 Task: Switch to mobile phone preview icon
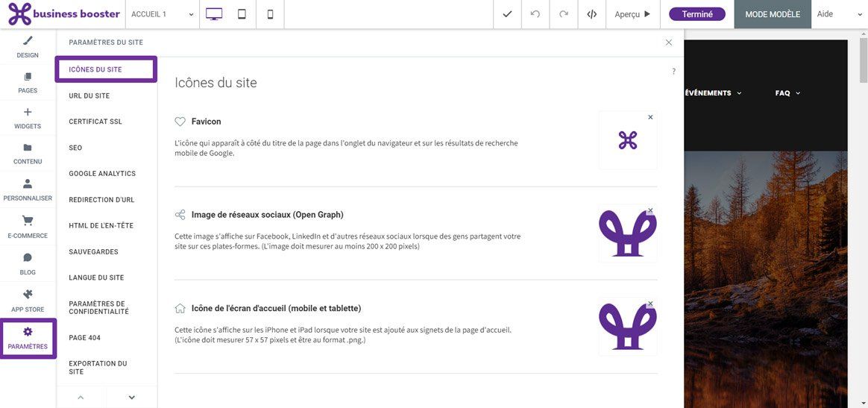270,14
